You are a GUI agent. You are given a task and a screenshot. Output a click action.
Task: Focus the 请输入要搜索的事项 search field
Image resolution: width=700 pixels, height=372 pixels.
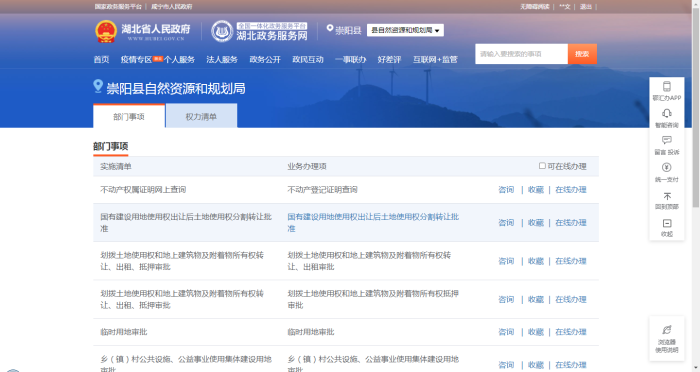pyautogui.click(x=521, y=54)
